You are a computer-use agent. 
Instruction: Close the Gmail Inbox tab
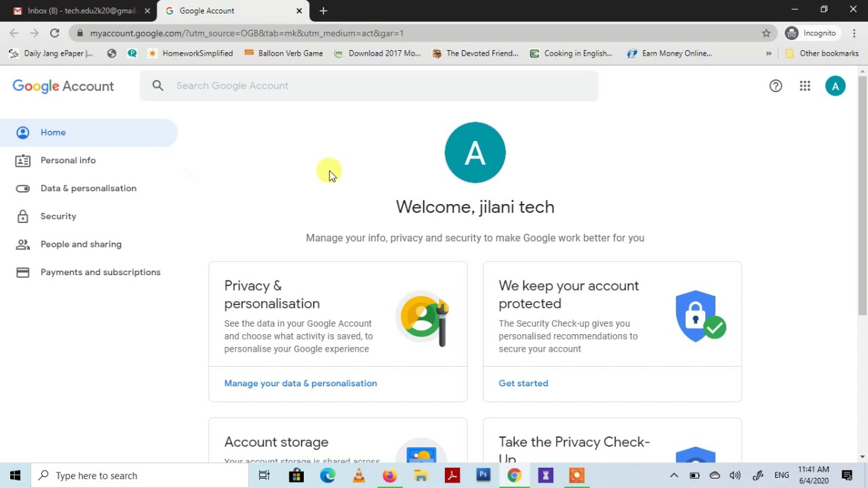click(147, 11)
